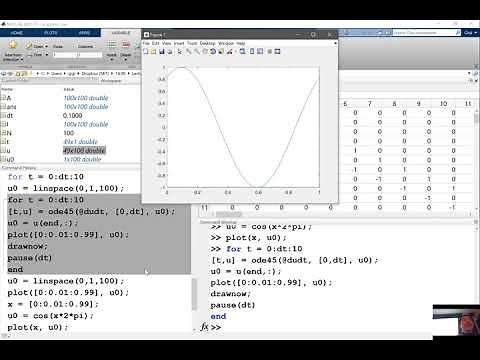This screenshot has height=360, width=480.
Task: Click Delete rows icon in Variable ribbon
Action: click(126, 45)
